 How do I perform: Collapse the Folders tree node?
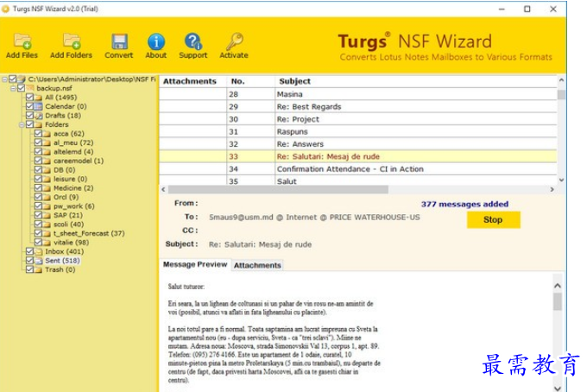(22, 124)
